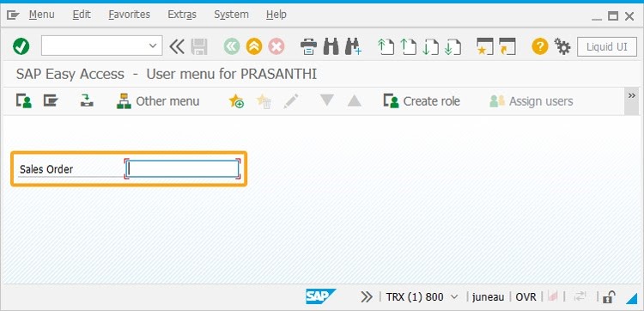
Task: Open the transaction command field dropdown
Action: tap(153, 46)
